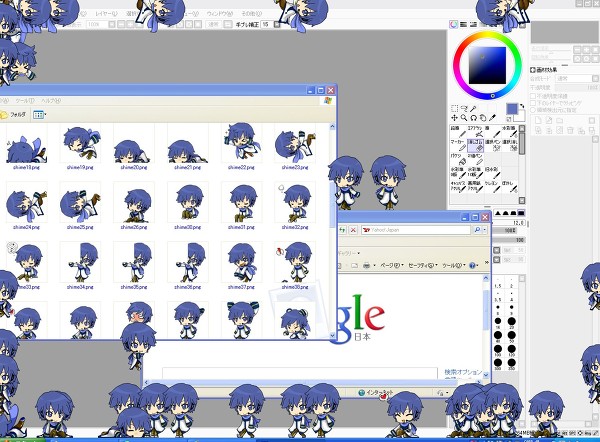Open the Page dropdown menu in IE
The width and height of the screenshot is (600, 442).
[392, 265]
